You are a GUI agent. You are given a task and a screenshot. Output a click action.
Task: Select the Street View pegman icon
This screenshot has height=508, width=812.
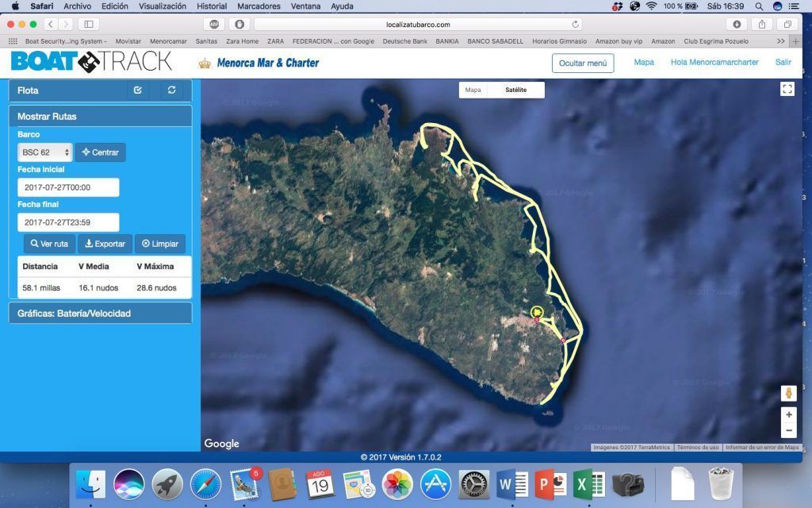tap(788, 393)
